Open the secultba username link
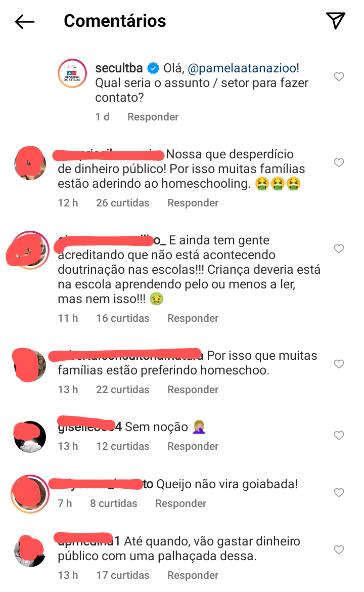This screenshot has height=592, width=364. [119, 68]
